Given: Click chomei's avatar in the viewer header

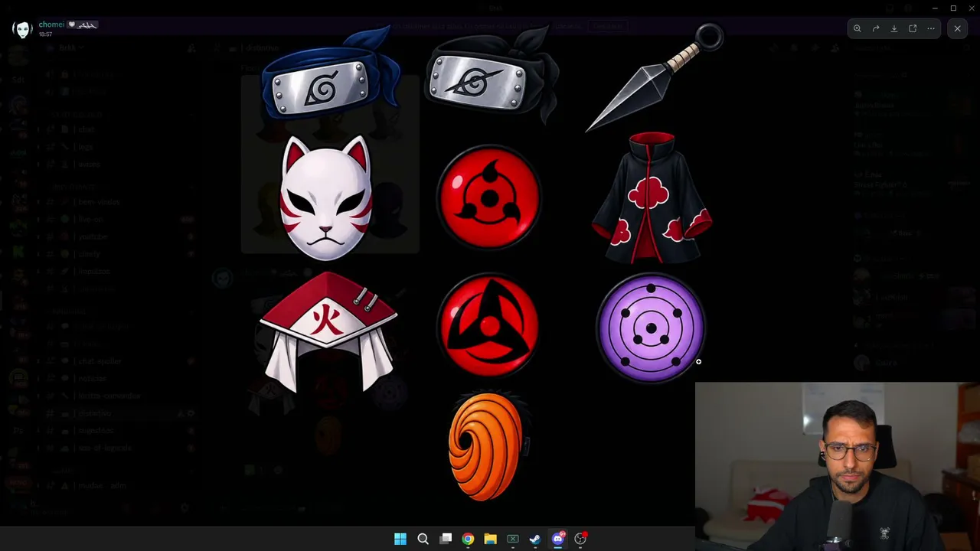Looking at the screenshot, I should click(21, 29).
